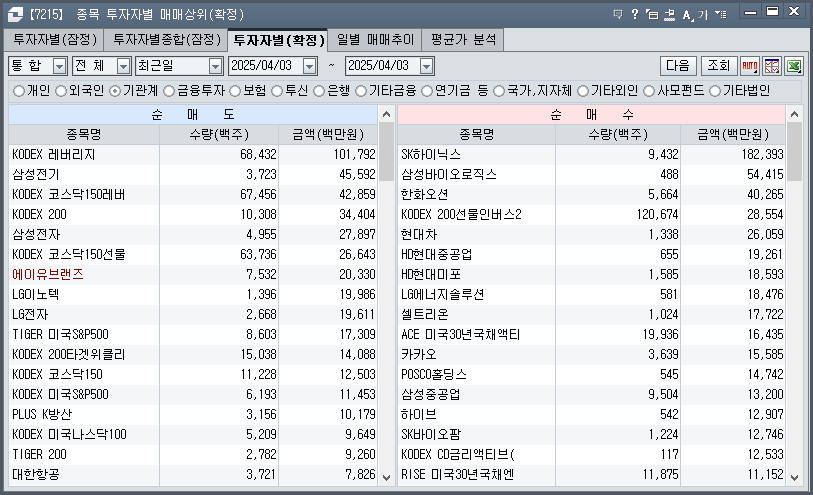Click scroll down arrow of 순매수 list
The height and width of the screenshot is (495, 813).
click(794, 477)
